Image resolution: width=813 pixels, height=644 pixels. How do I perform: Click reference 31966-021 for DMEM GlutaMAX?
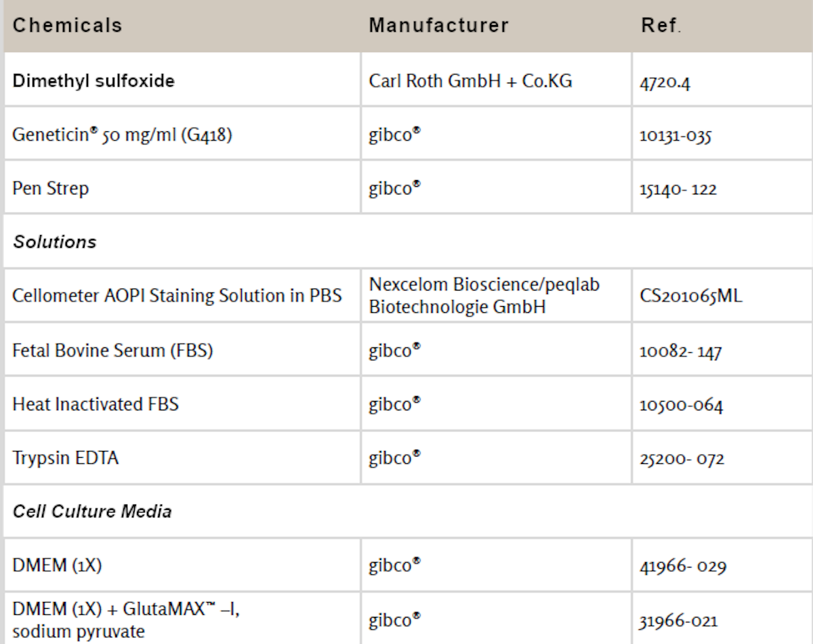(x=680, y=621)
